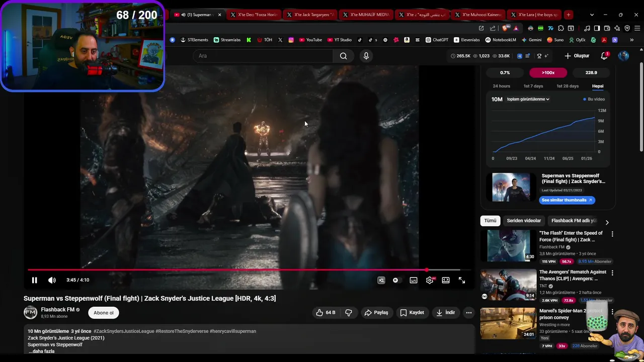Show more filter chips with right arrow
The height and width of the screenshot is (362, 644).
(x=607, y=222)
